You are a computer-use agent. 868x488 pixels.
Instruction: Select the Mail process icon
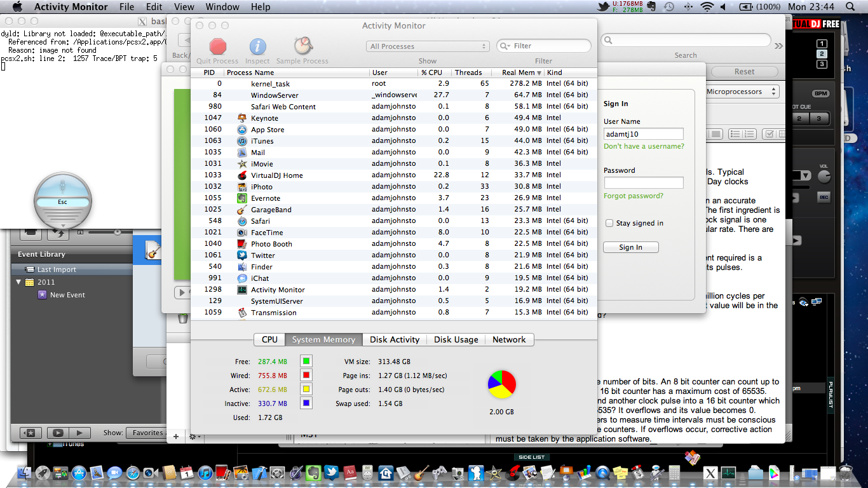pyautogui.click(x=242, y=152)
